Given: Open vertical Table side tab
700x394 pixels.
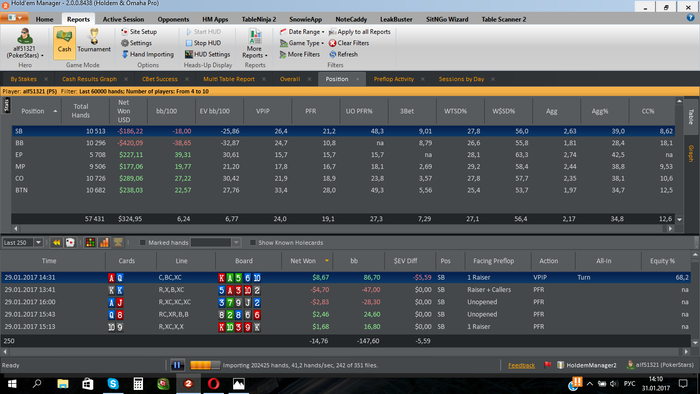Looking at the screenshot, I should pos(691,116).
